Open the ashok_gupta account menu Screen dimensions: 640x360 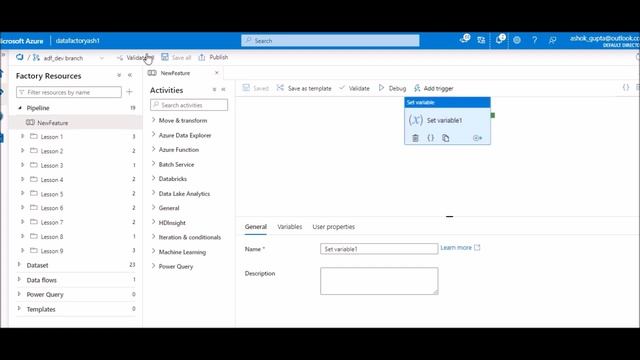coord(604,40)
